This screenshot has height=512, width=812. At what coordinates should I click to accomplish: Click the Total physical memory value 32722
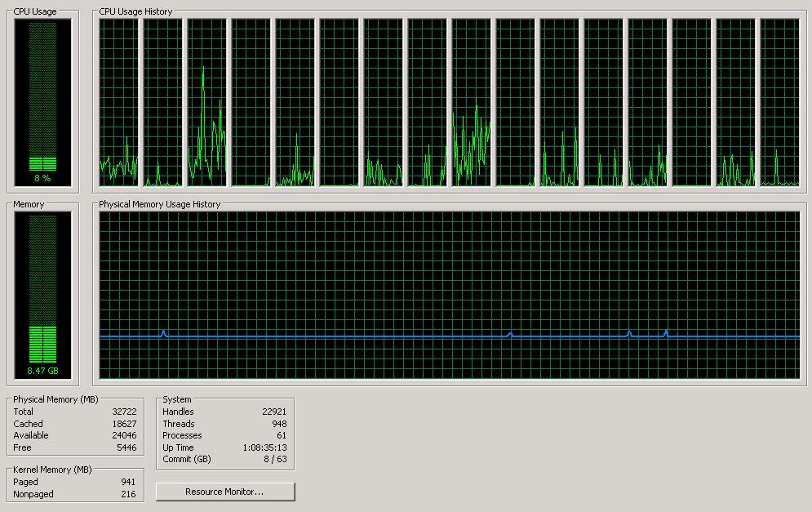[125, 412]
